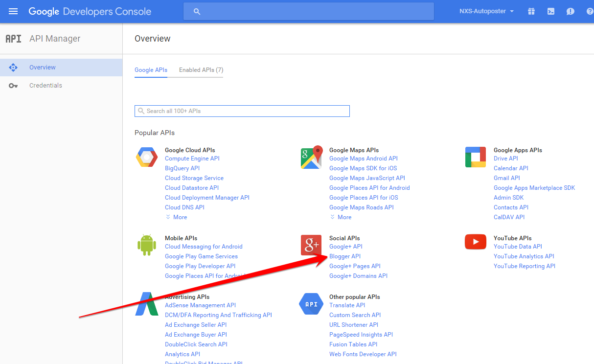This screenshot has height=364, width=594.
Task: Click the Advertising APIs AdWords icon
Action: (146, 304)
